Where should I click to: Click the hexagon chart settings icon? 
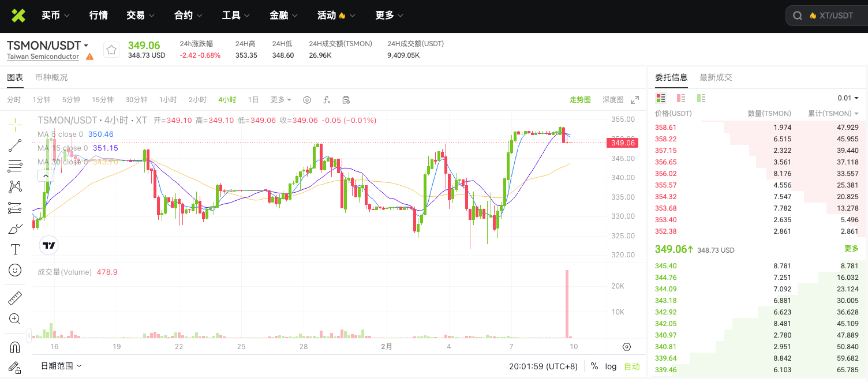click(x=307, y=100)
